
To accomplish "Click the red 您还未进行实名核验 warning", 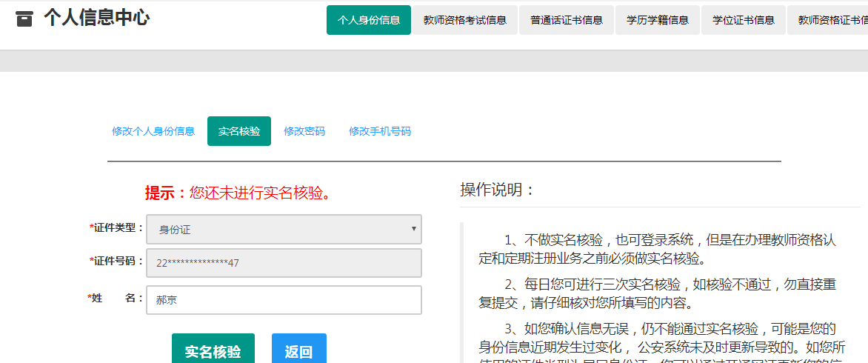I will click(x=259, y=193).
